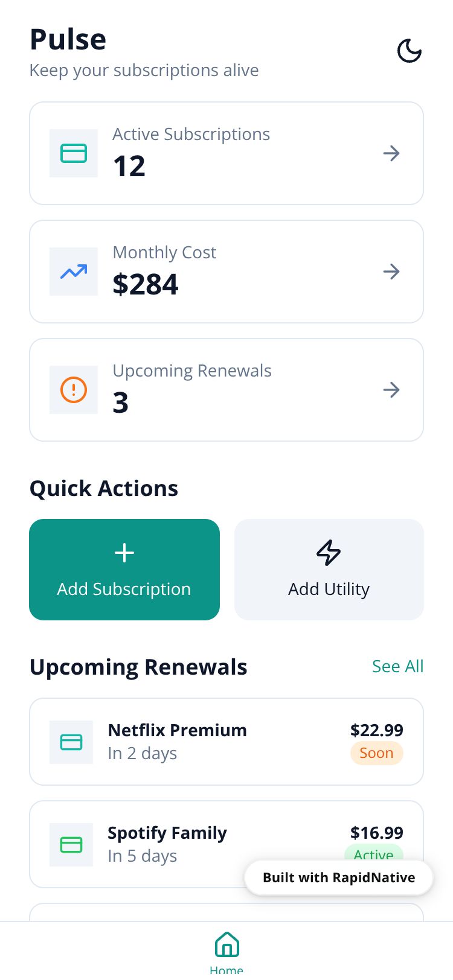The width and height of the screenshot is (453, 980).
Task: Click the card icon next to Spotify Family
Action: 71,845
